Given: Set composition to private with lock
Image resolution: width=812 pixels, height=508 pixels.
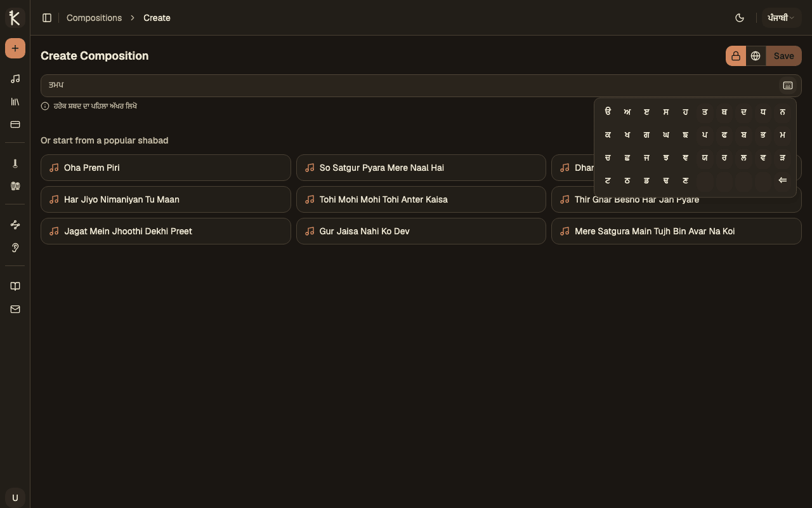Looking at the screenshot, I should click(736, 56).
